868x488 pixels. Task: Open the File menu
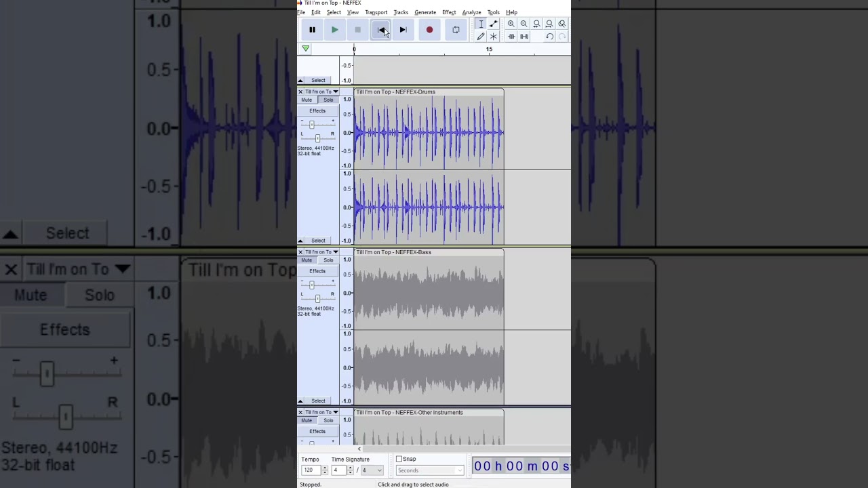tap(301, 12)
